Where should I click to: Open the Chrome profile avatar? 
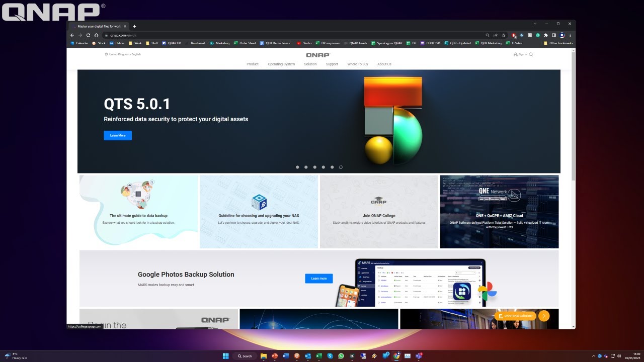pyautogui.click(x=562, y=35)
